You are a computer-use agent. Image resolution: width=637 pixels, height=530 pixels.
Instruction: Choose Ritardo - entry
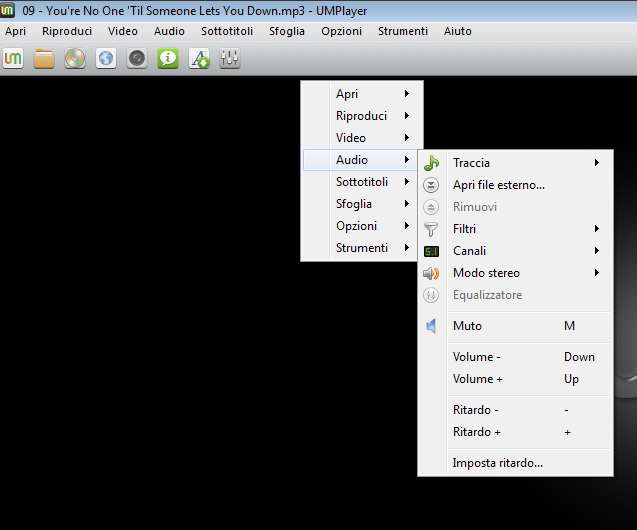pyautogui.click(x=516, y=410)
